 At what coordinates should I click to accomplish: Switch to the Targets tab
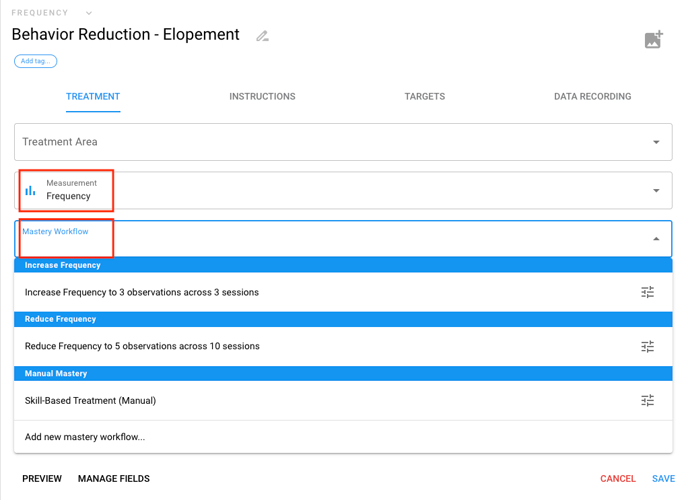point(424,97)
